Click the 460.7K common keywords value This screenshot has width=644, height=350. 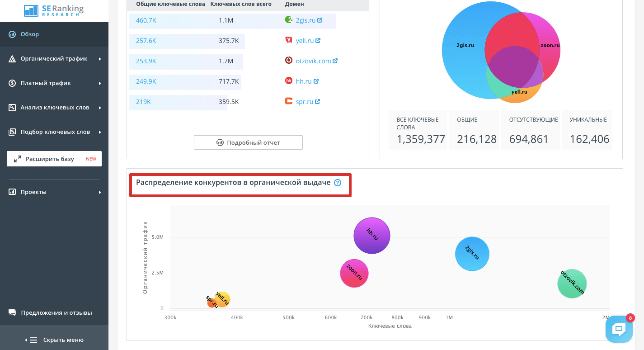click(146, 20)
